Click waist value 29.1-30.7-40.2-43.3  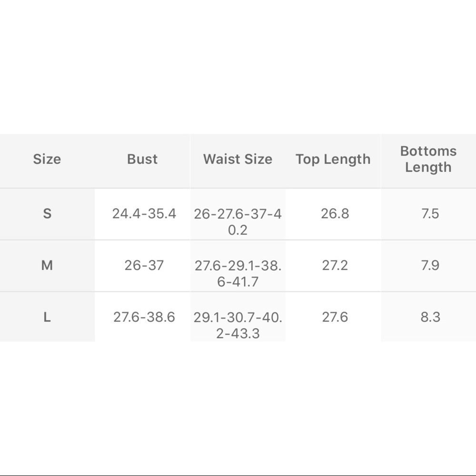(x=238, y=325)
